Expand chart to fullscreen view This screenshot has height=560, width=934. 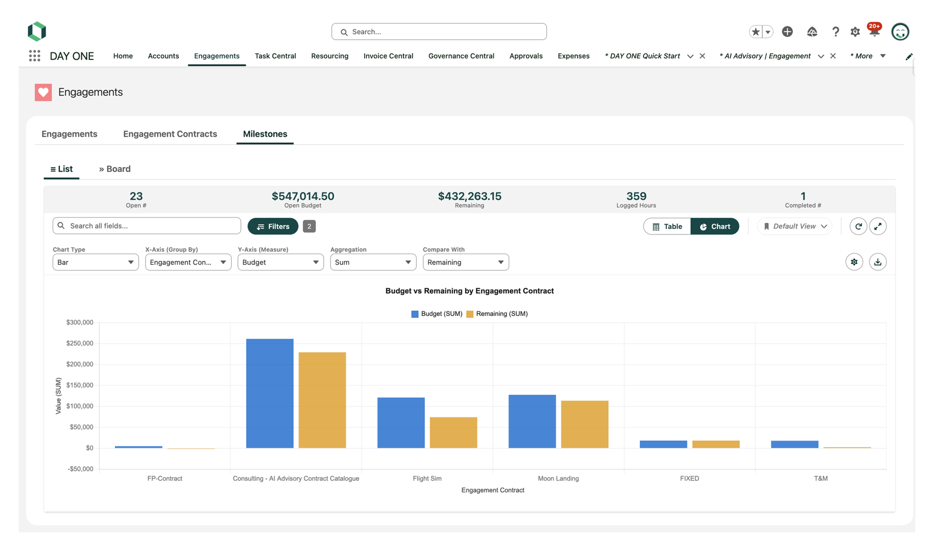(x=878, y=226)
